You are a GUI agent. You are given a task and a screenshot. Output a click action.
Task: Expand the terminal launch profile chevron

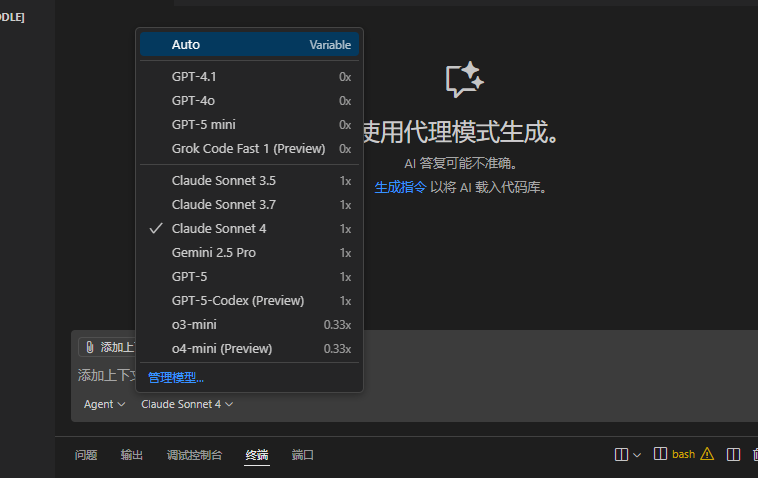pos(637,455)
